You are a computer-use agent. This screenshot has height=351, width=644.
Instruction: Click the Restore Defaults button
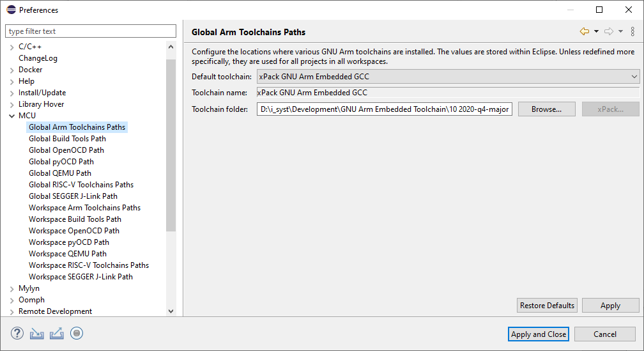[547, 306]
